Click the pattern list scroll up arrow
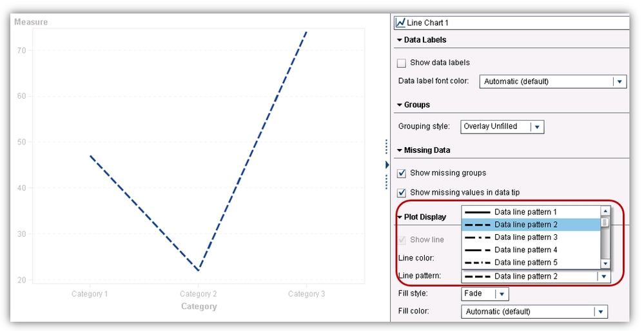644x331 pixels. pyautogui.click(x=605, y=211)
